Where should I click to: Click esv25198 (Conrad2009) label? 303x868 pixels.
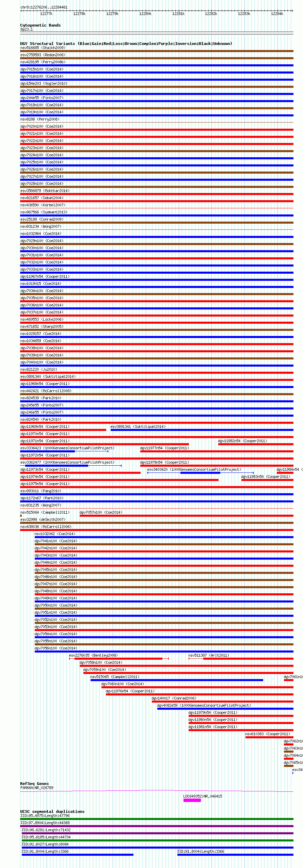[x=42, y=219]
